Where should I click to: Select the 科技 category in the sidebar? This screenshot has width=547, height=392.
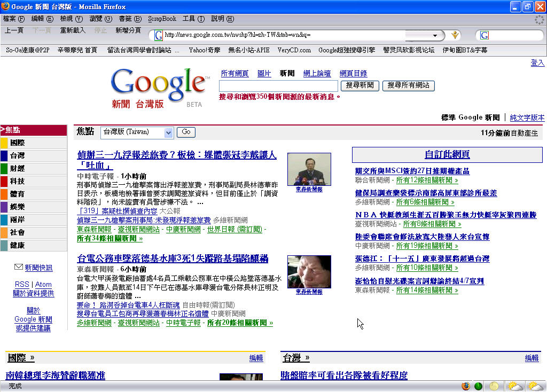click(17, 181)
